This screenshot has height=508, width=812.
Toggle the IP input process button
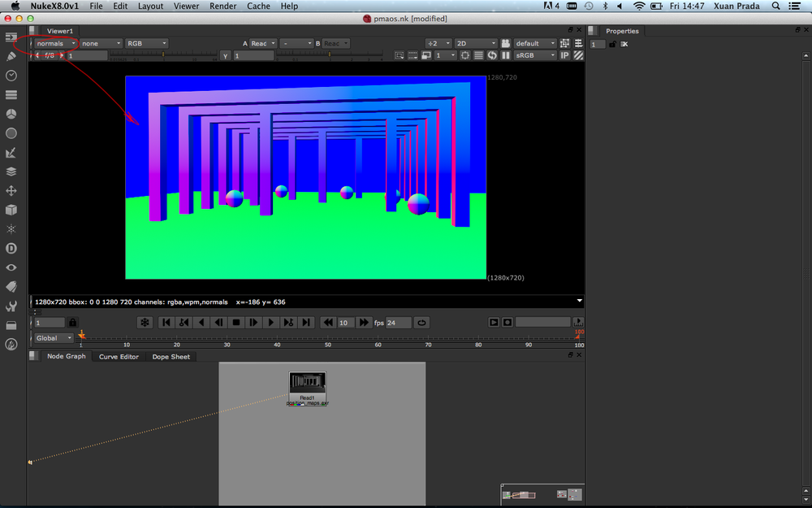pos(564,55)
